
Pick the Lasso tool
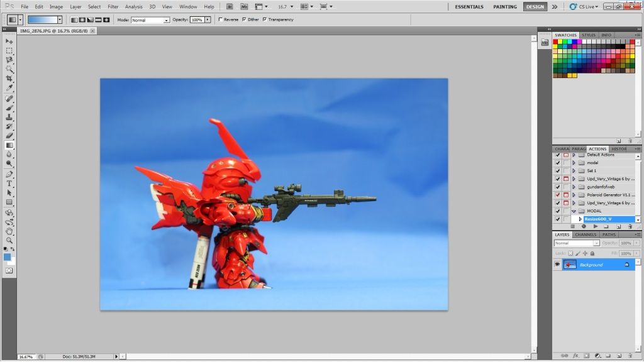tap(9, 60)
